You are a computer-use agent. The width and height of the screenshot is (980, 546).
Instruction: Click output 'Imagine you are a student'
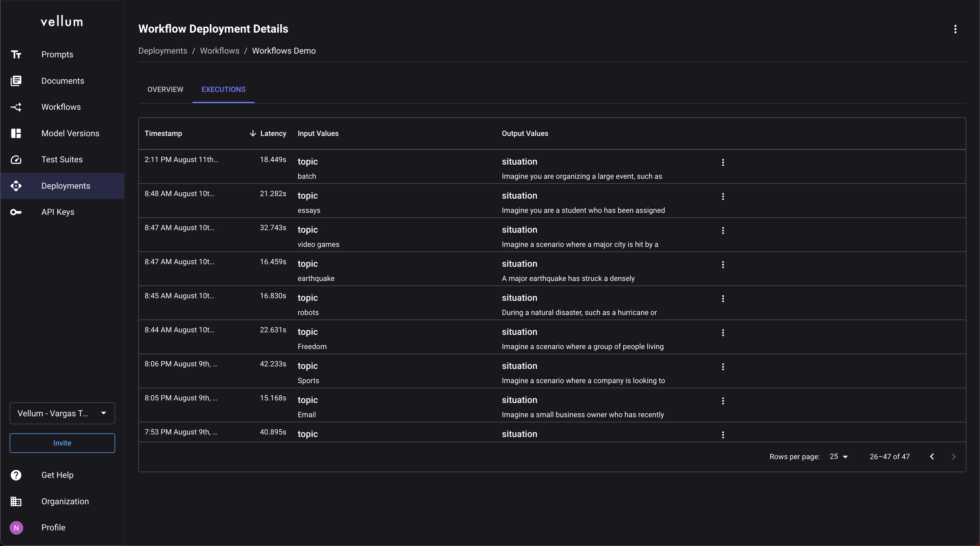coord(583,211)
